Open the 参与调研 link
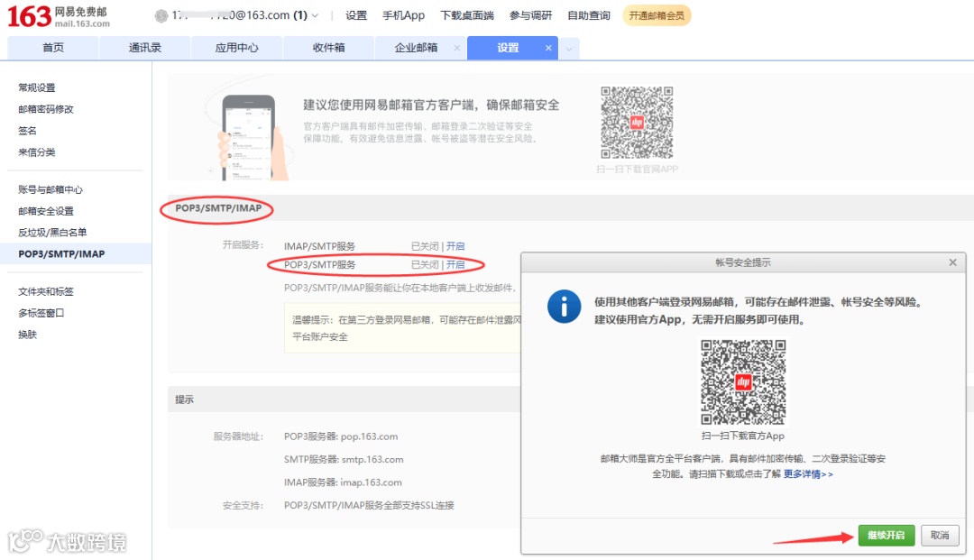 coord(530,15)
